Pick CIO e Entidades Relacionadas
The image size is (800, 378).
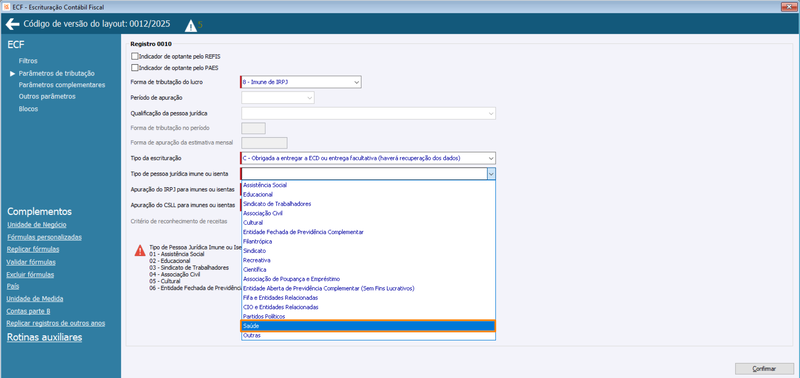[368, 307]
